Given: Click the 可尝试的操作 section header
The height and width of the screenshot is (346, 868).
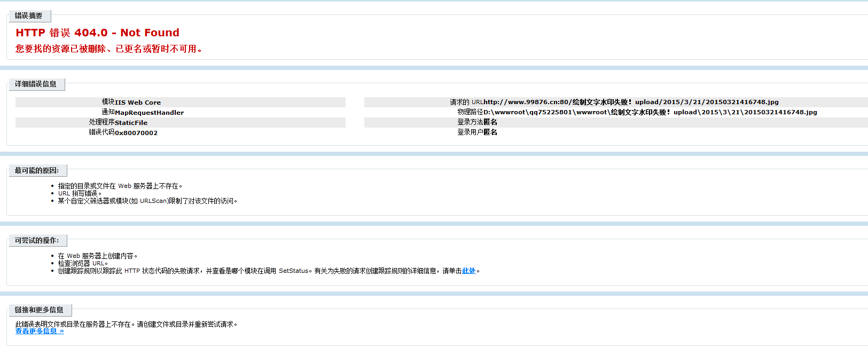Looking at the screenshot, I should pos(37,240).
